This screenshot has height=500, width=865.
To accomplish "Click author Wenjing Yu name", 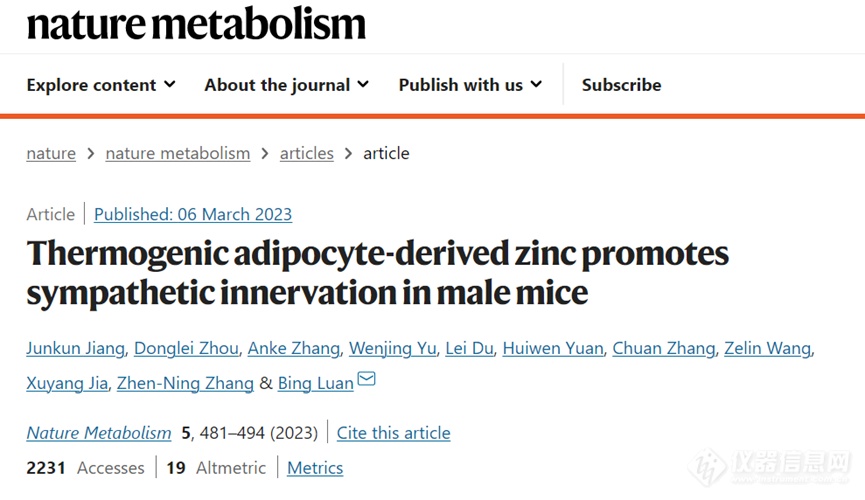I will pyautogui.click(x=392, y=348).
